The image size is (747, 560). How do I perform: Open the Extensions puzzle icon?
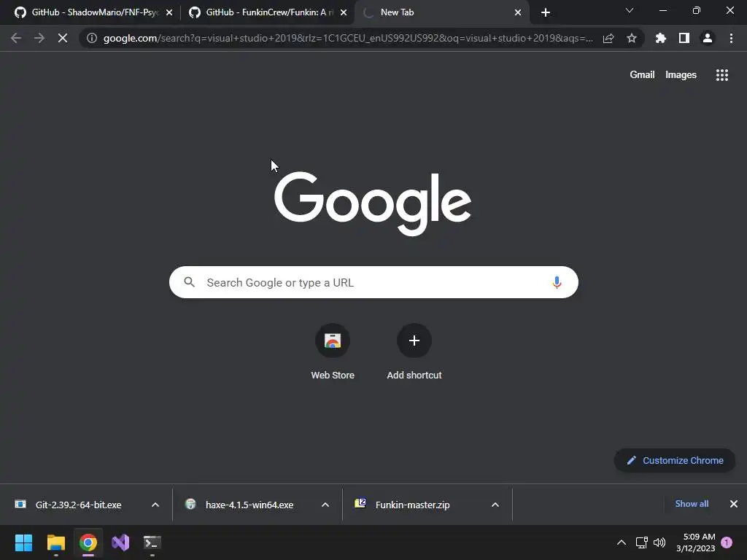coord(661,38)
